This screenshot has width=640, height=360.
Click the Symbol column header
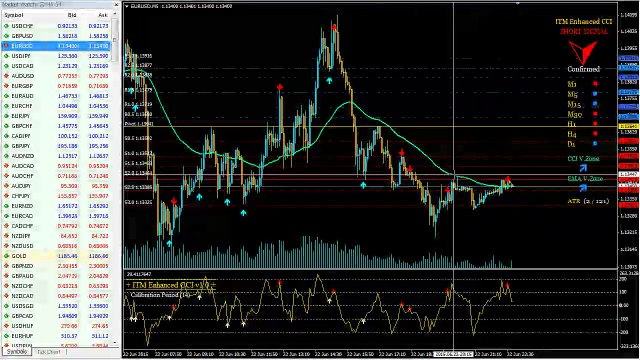(14, 15)
